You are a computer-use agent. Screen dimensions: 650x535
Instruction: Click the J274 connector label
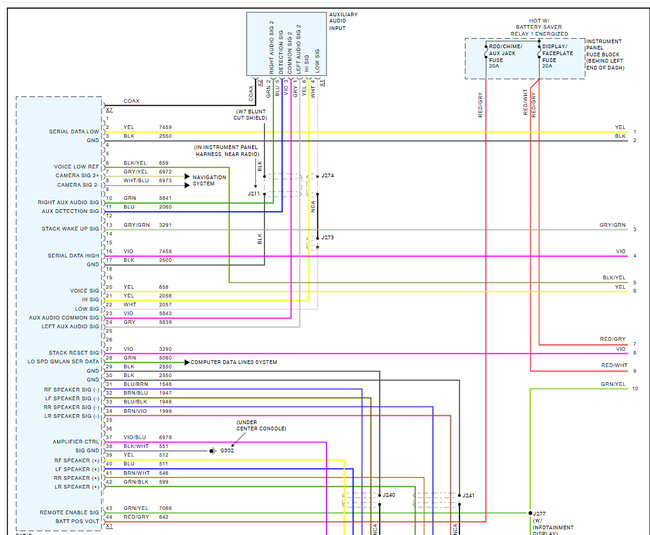(327, 176)
